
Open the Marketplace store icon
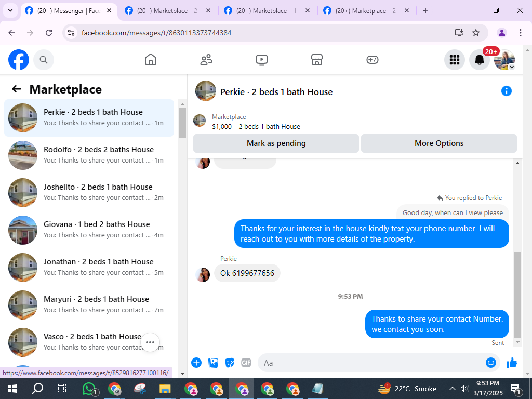[x=317, y=60]
